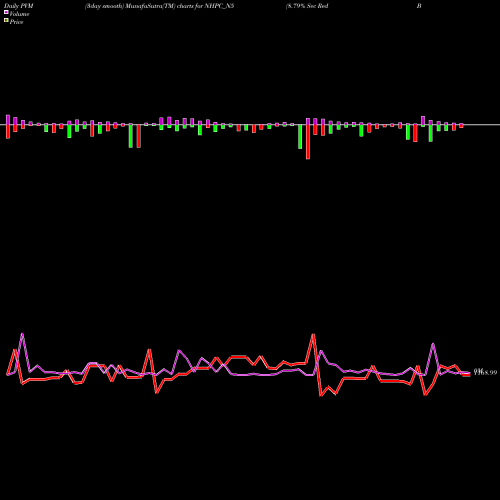Click the highest peak of the red price line
The height and width of the screenshot is (500, 500).
pos(313,334)
